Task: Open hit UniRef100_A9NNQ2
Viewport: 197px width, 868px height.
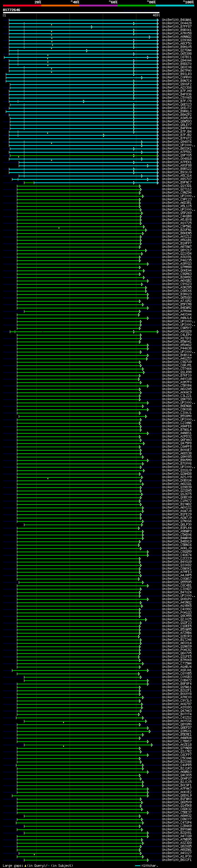Action: pyautogui.click(x=177, y=37)
